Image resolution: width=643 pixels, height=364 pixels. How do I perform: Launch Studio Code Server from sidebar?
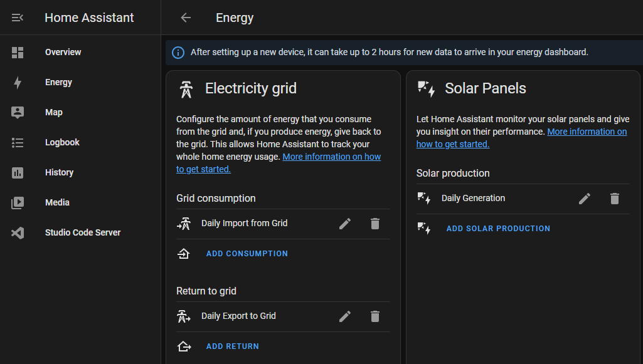click(82, 233)
